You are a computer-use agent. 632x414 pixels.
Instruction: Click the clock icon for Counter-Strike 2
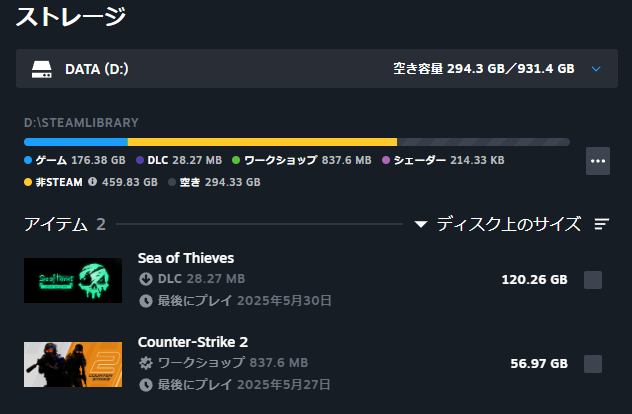point(146,385)
